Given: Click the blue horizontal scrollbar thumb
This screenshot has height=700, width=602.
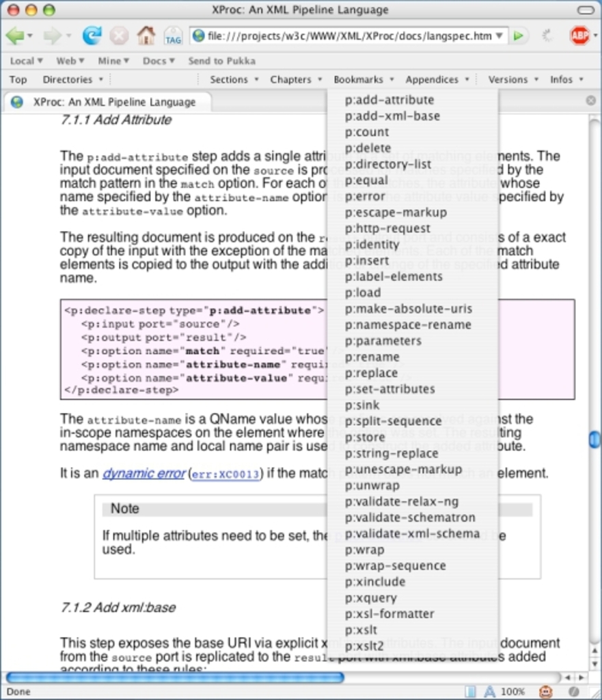Looking at the screenshot, I should coord(175,677).
